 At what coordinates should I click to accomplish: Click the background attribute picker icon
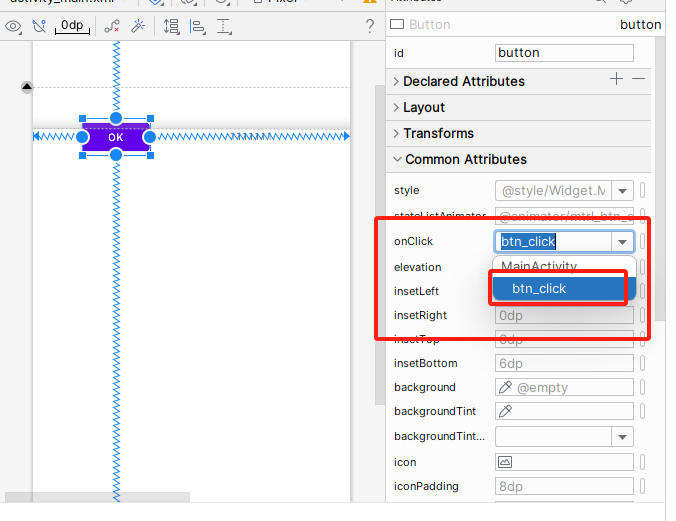pos(505,387)
